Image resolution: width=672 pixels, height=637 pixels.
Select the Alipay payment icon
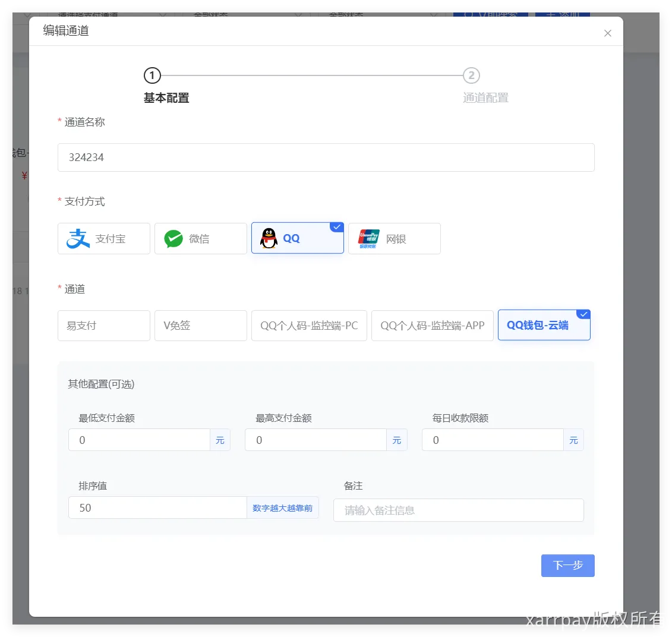coord(77,238)
